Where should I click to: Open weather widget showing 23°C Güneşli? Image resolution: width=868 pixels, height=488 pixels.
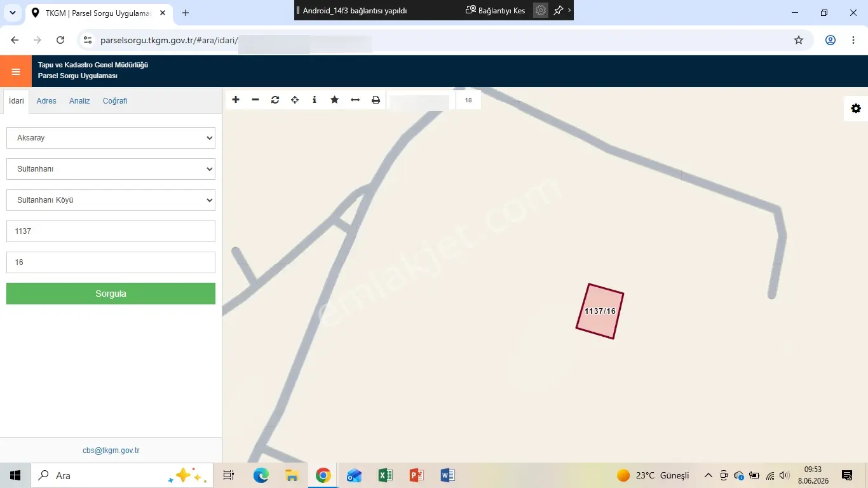653,475
